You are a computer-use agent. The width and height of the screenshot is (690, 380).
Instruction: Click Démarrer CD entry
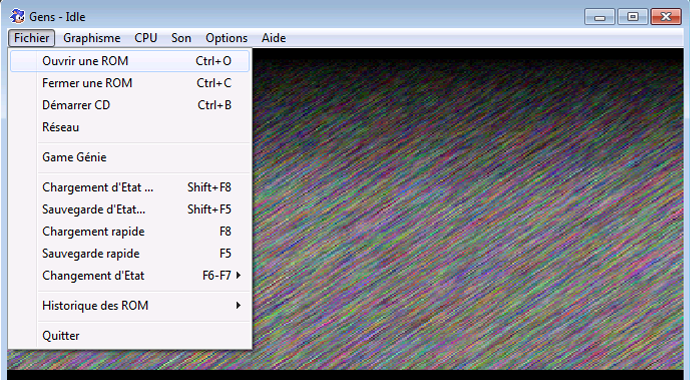[x=130, y=105]
